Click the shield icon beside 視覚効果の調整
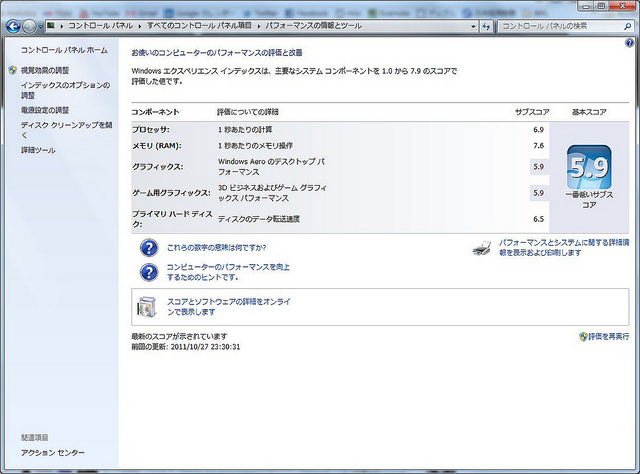 [x=13, y=70]
